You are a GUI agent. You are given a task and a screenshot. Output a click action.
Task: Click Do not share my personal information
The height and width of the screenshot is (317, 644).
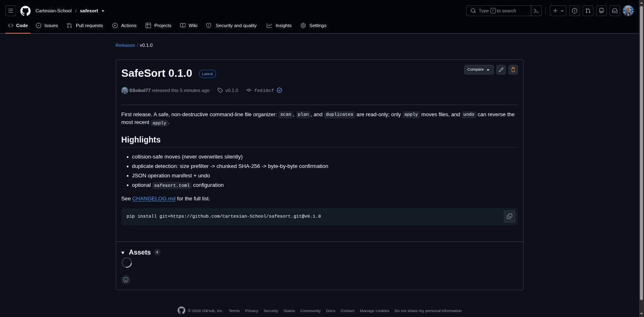(x=428, y=311)
